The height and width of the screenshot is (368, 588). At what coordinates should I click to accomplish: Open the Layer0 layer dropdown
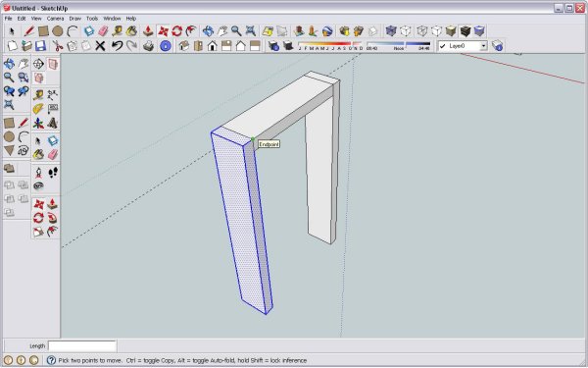(483, 46)
